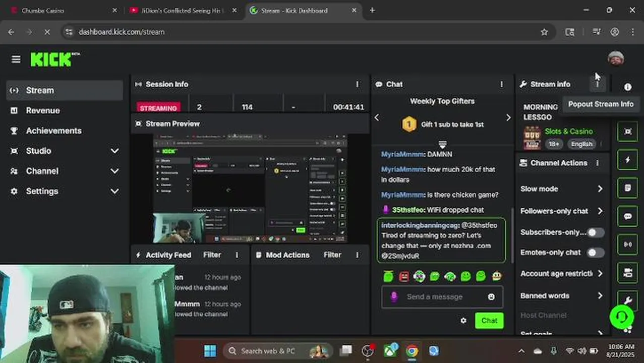Click the 35thstfeo username in chat
This screenshot has height=363, width=644.
[407, 210]
